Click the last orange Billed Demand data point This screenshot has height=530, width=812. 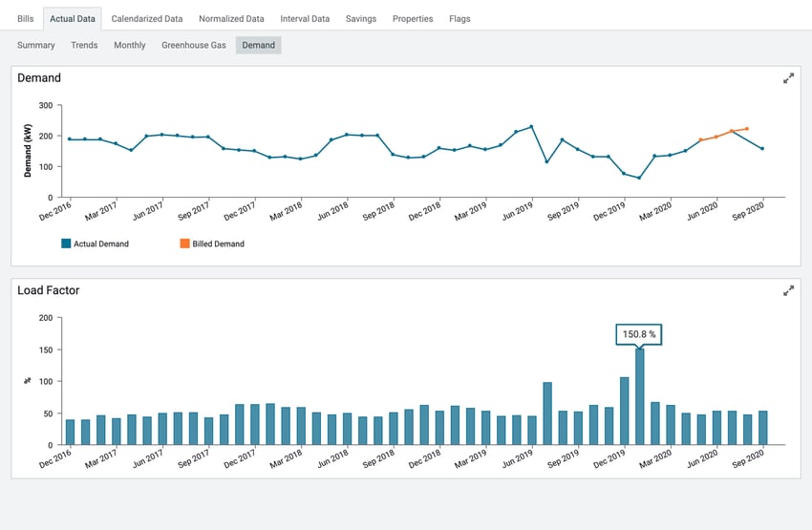(747, 129)
